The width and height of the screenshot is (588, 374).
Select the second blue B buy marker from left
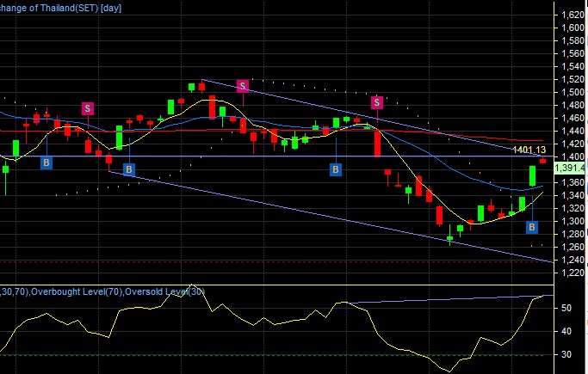129,169
